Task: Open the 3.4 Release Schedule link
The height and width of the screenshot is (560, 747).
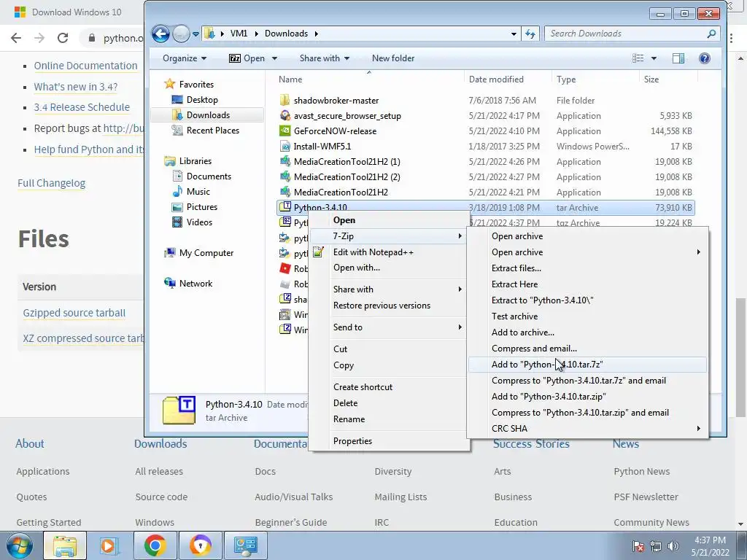Action: 82,107
